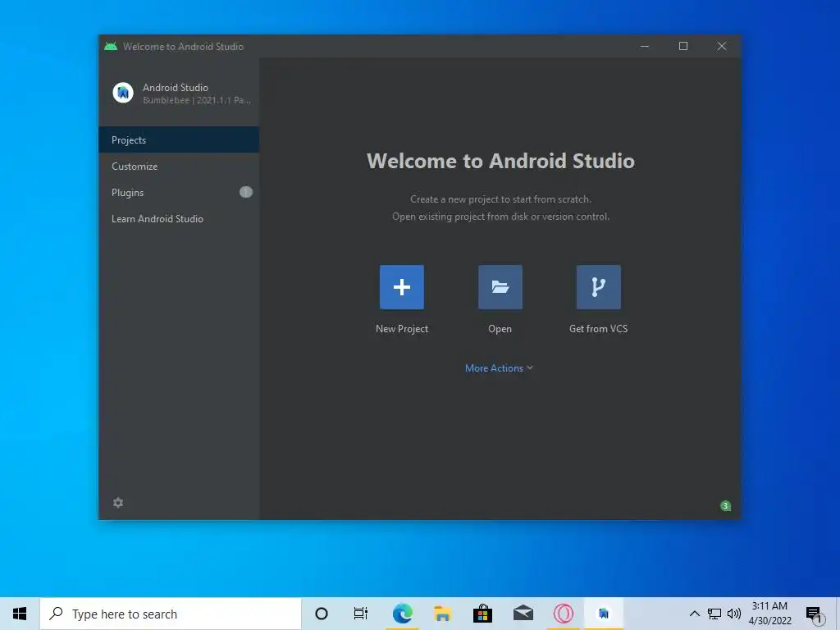Click the 'Open existing project from disk' text
Viewport: 840px width, 630px height.
point(500,217)
